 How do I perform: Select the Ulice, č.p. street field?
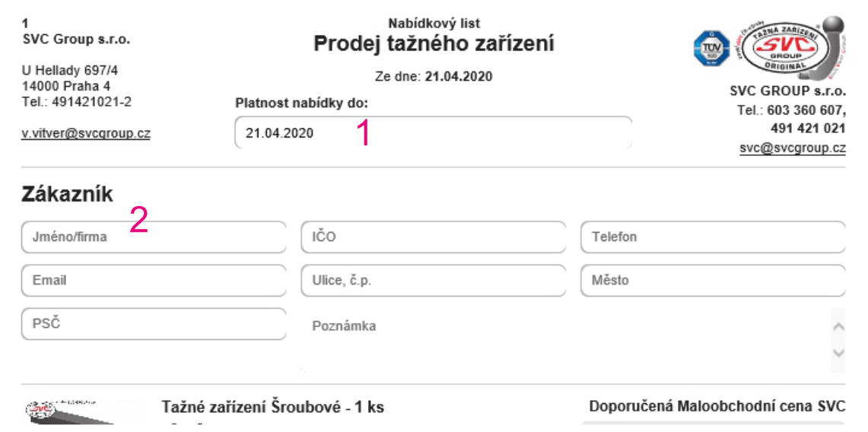(434, 280)
